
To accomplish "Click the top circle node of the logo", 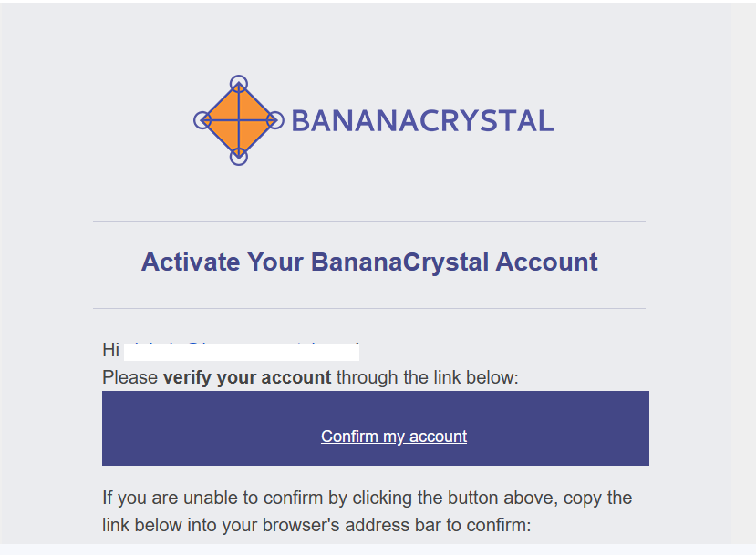I will (x=239, y=84).
